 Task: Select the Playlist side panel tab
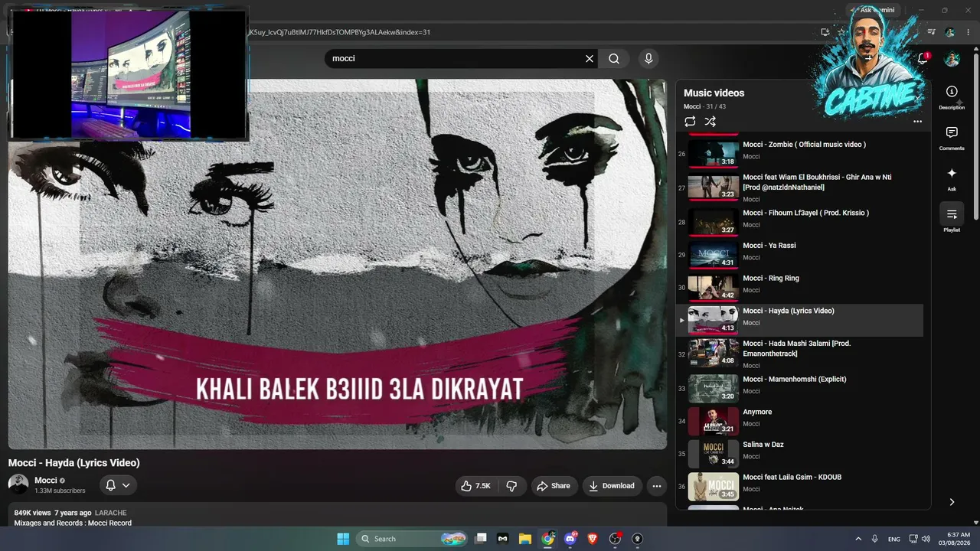[952, 219]
